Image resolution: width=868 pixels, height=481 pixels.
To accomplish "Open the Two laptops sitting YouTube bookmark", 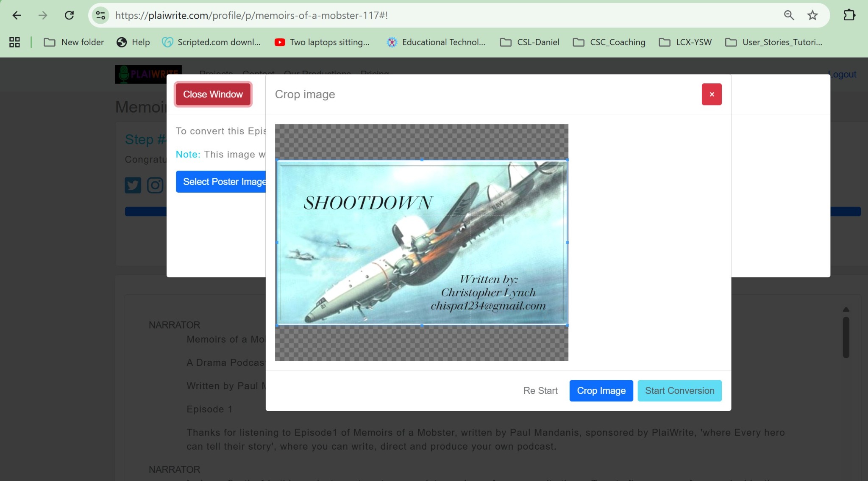I will 322,42.
